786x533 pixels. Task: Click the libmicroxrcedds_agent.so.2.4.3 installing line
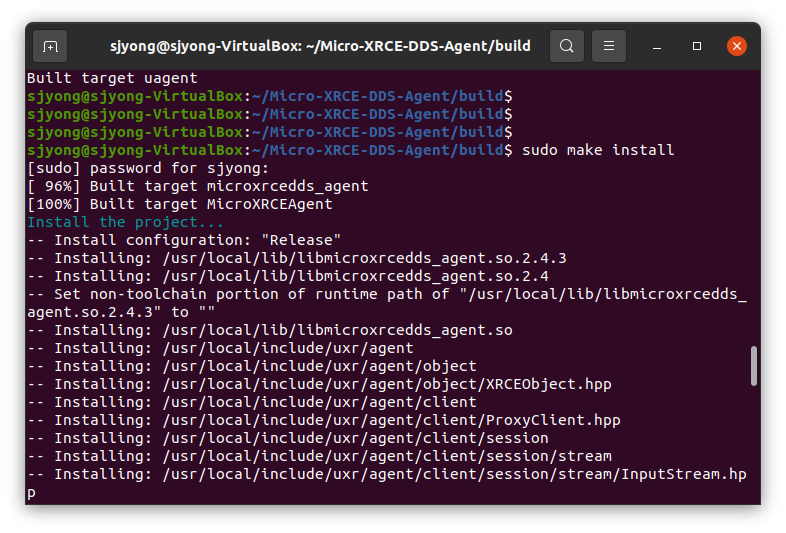pos(297,258)
